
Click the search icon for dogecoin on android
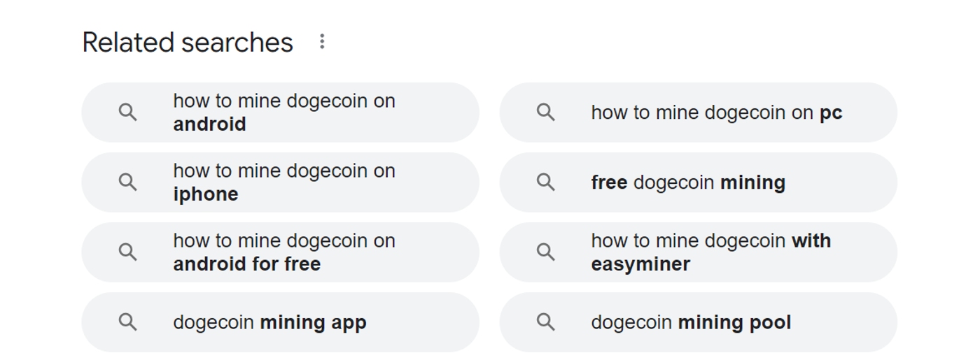(x=127, y=113)
